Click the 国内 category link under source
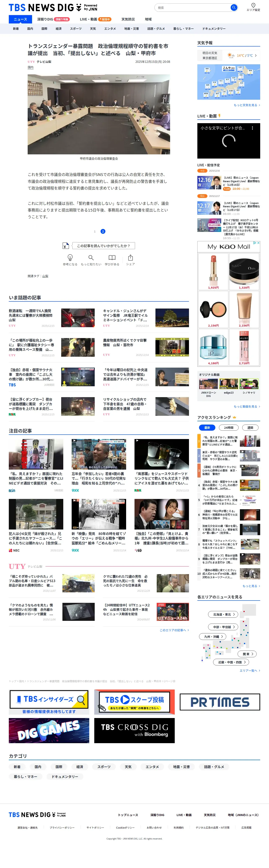Screen dimensions: 269x868 pos(31,67)
